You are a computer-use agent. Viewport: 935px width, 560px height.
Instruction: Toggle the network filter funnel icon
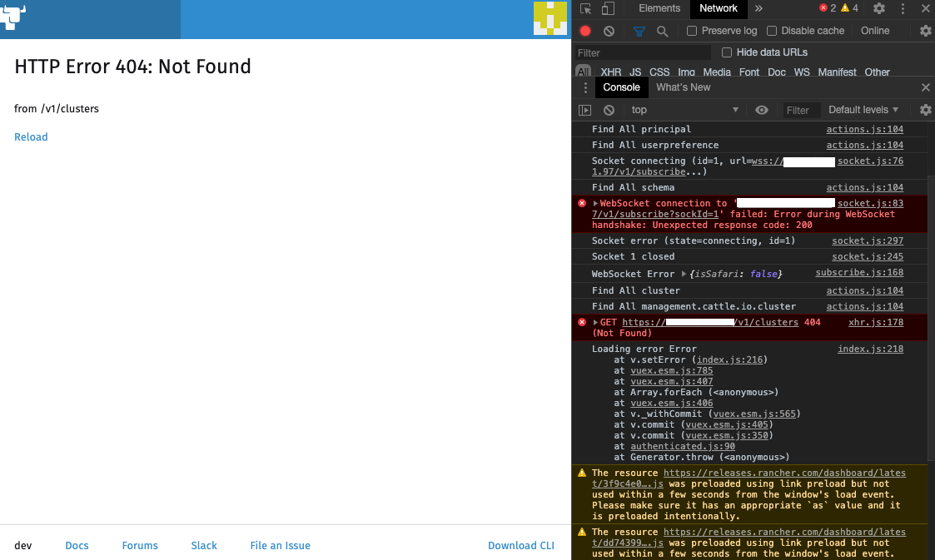point(639,31)
